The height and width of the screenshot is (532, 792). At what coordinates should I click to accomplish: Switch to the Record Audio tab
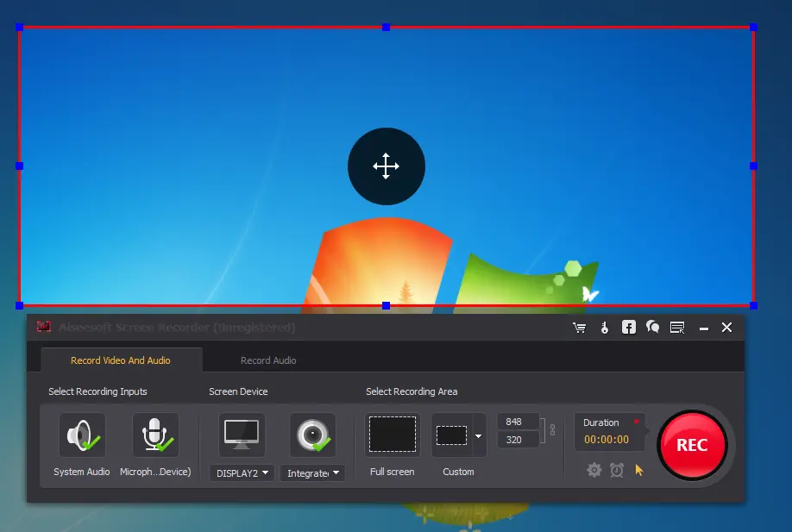coord(267,360)
